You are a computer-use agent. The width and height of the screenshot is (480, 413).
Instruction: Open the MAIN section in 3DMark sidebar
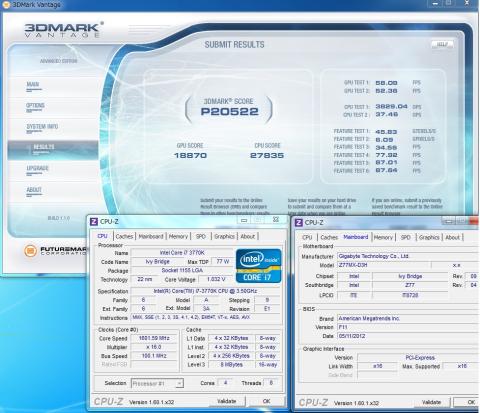click(x=33, y=84)
